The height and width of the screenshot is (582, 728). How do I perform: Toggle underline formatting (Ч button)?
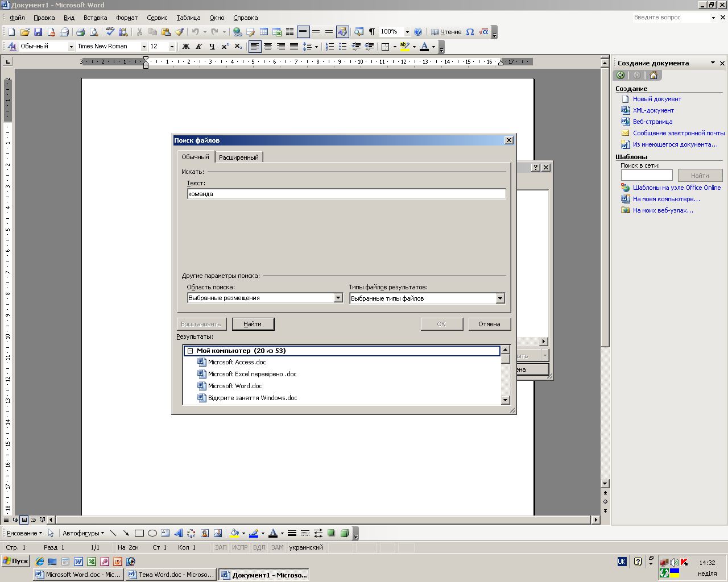pos(212,47)
